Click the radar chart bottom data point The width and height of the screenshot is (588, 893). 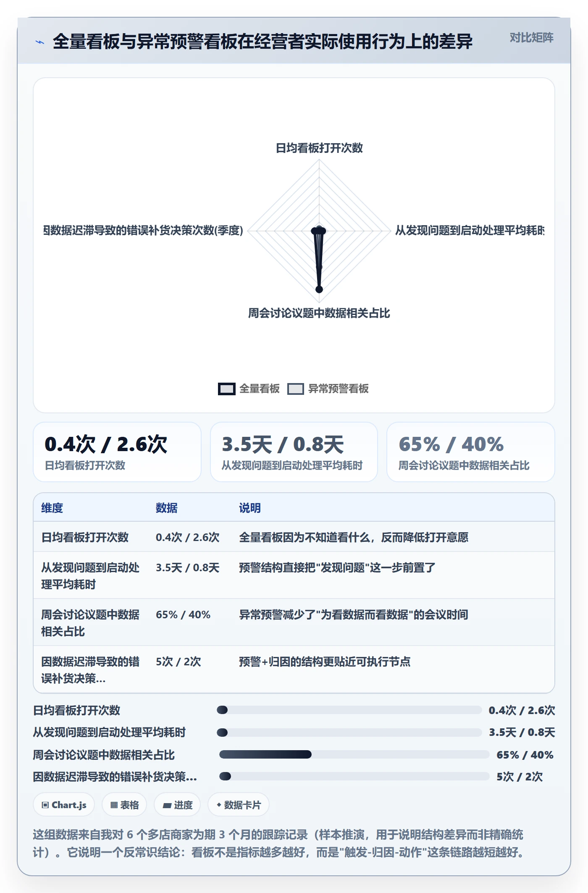click(x=319, y=289)
